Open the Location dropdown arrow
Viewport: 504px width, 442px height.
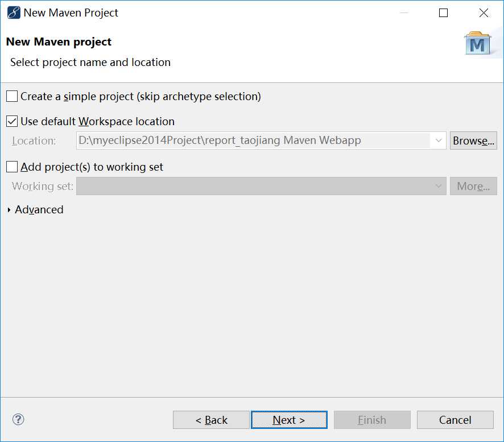coord(438,141)
